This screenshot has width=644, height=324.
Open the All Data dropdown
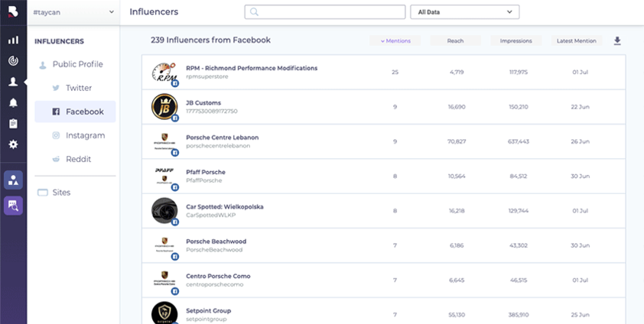pos(464,12)
